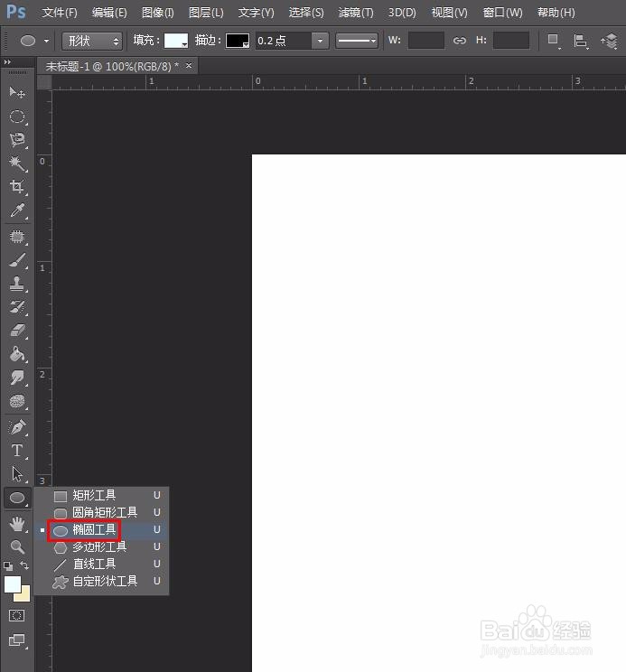Select the Zoom tool
This screenshot has width=626, height=672.
(x=17, y=546)
